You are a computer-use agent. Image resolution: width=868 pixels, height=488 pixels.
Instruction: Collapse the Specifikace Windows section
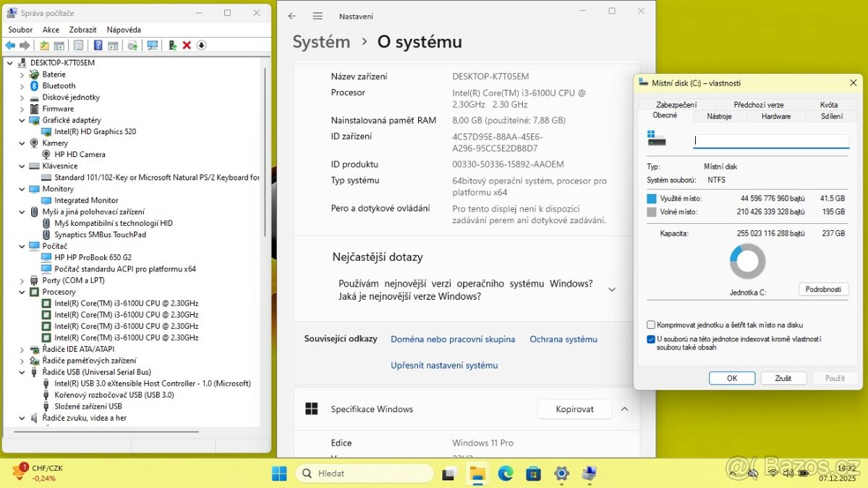coord(624,409)
